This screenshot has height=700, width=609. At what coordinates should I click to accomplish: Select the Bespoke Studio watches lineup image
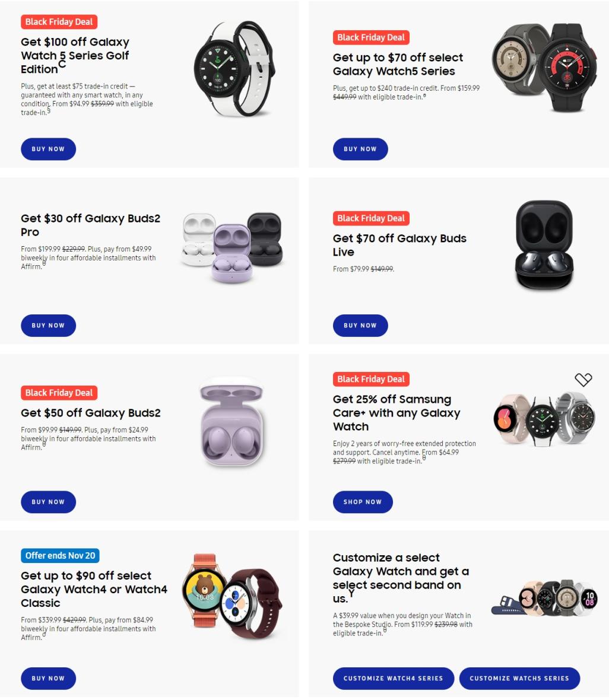[x=544, y=598]
